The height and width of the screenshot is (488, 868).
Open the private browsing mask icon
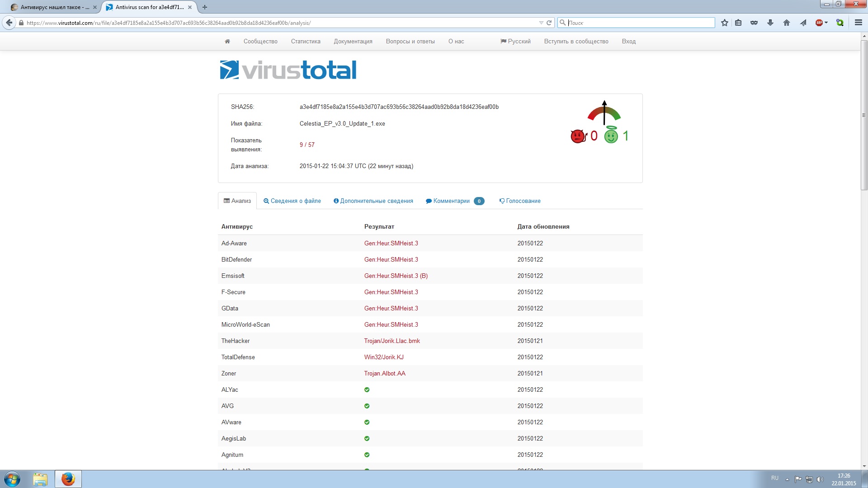[754, 23]
